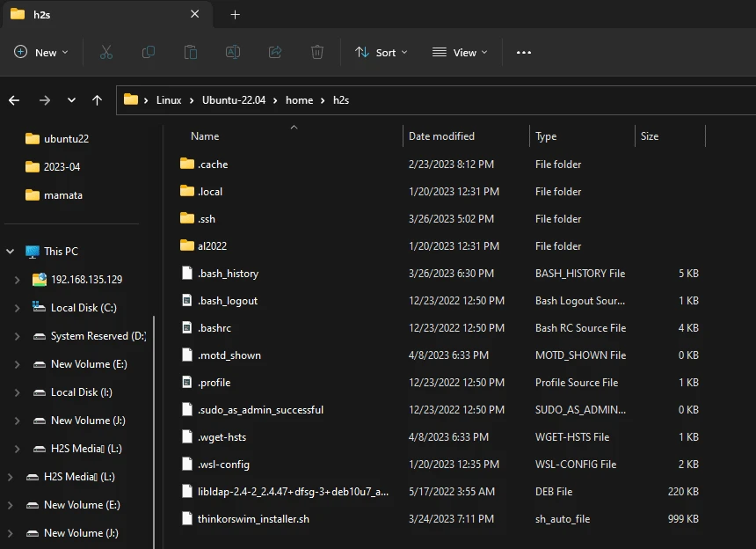Click the Share icon in the toolbar
The image size is (756, 549).
[275, 52]
